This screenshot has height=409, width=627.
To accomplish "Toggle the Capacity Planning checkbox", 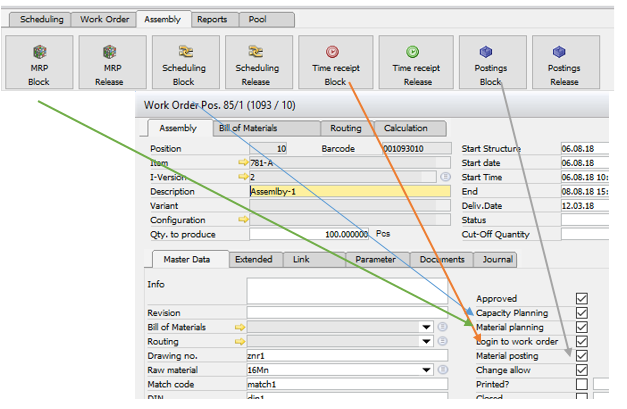I will coord(582,313).
